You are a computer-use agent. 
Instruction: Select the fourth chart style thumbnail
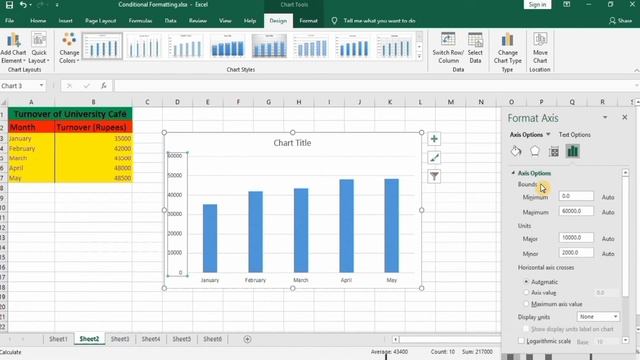[x=228, y=46]
